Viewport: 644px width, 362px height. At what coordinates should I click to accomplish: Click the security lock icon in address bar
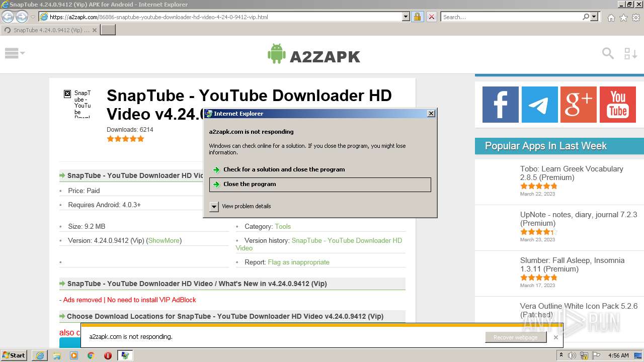pyautogui.click(x=417, y=17)
